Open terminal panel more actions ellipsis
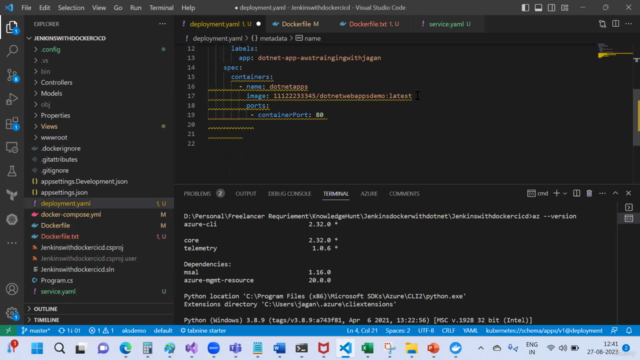 coord(602,193)
